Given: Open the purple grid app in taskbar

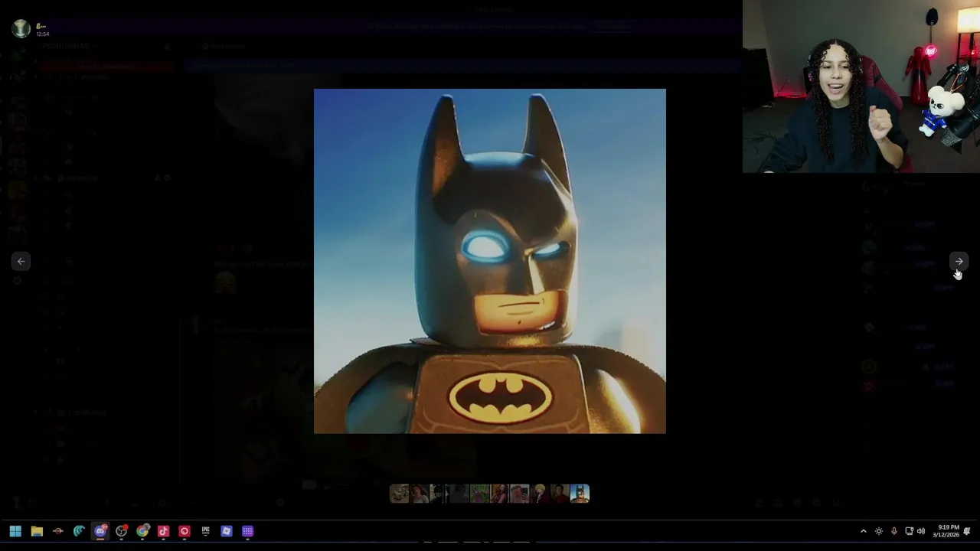Looking at the screenshot, I should pyautogui.click(x=247, y=531).
